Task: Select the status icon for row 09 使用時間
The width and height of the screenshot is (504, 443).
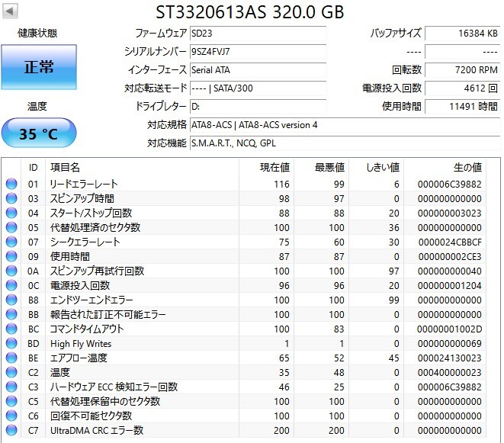Action: point(11,256)
